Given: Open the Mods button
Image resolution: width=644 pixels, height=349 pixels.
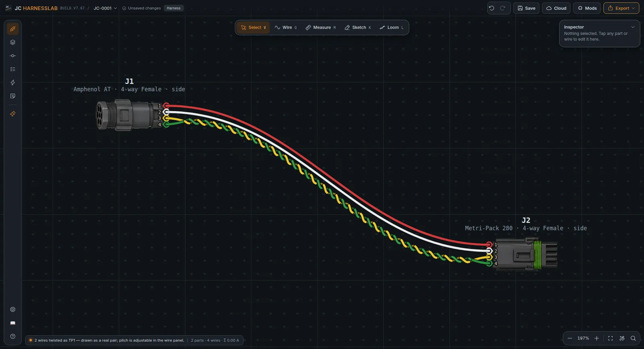Looking at the screenshot, I should 587,8.
